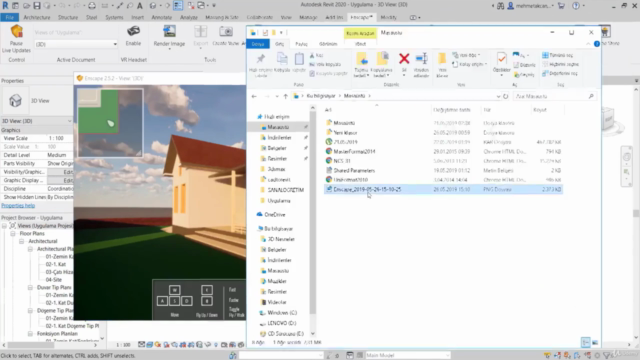This screenshot has height=360, width=640.
Task: Open Revit File tab
Action: pyautogui.click(x=9, y=18)
